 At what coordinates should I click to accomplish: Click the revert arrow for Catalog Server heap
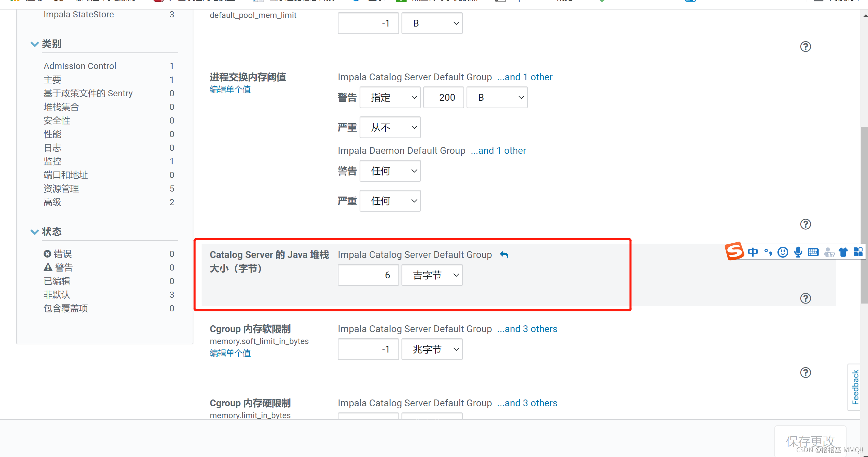504,255
